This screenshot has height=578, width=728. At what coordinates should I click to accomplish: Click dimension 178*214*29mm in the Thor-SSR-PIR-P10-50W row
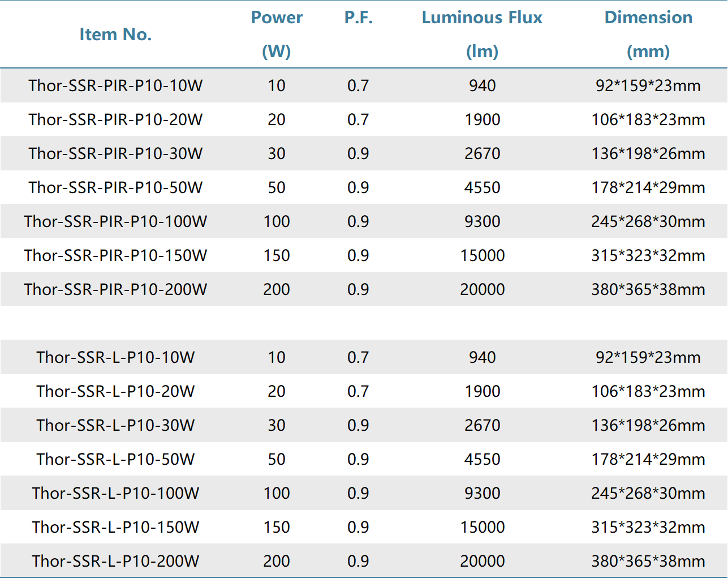coord(648,187)
